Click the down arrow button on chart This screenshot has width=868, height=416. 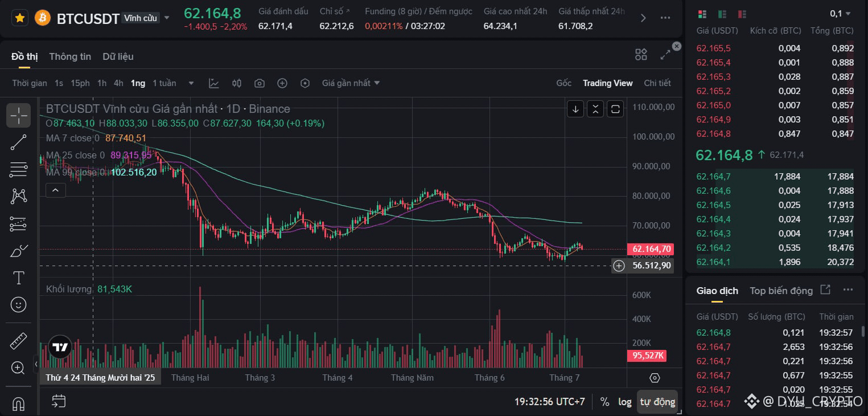575,109
